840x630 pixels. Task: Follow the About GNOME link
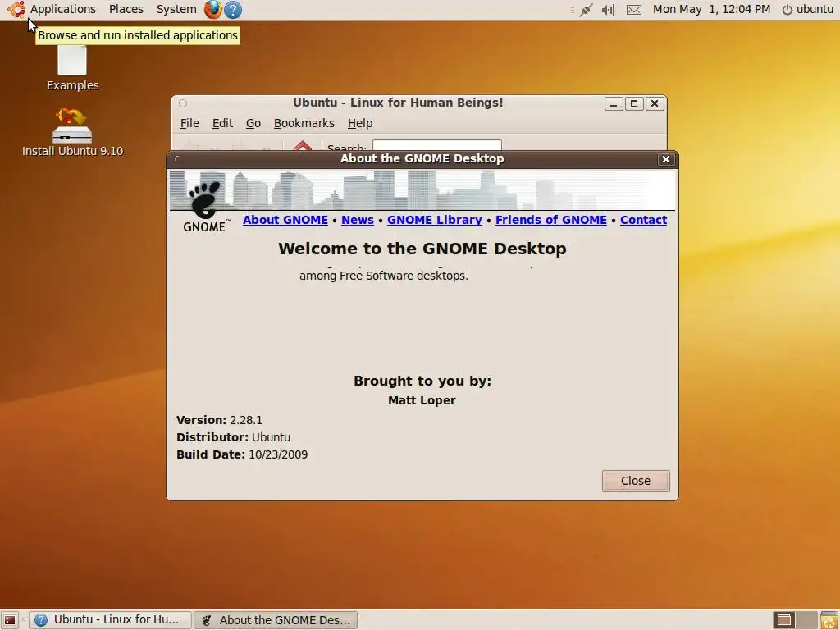click(x=285, y=220)
